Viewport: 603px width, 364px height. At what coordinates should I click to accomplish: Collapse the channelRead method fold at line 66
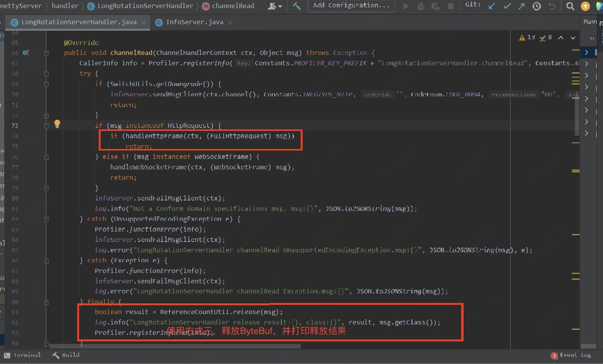(x=46, y=53)
